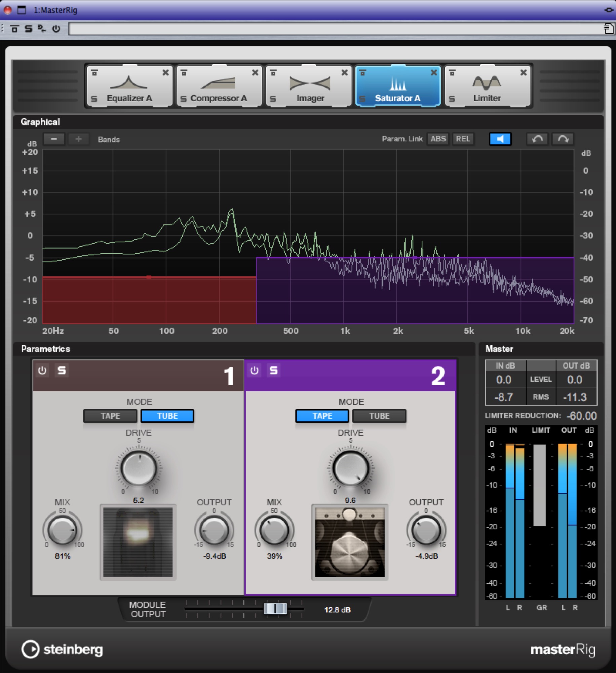
Task: Solo saturator band 2
Action: point(274,370)
